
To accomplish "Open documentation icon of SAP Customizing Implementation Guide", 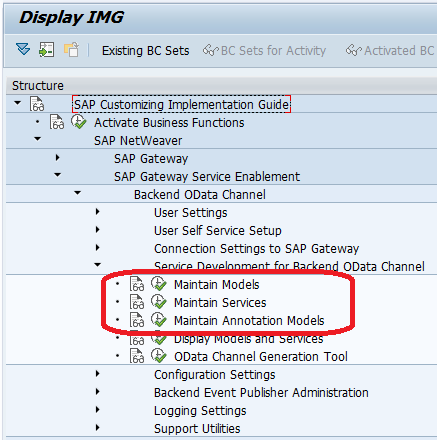I will pos(37,104).
